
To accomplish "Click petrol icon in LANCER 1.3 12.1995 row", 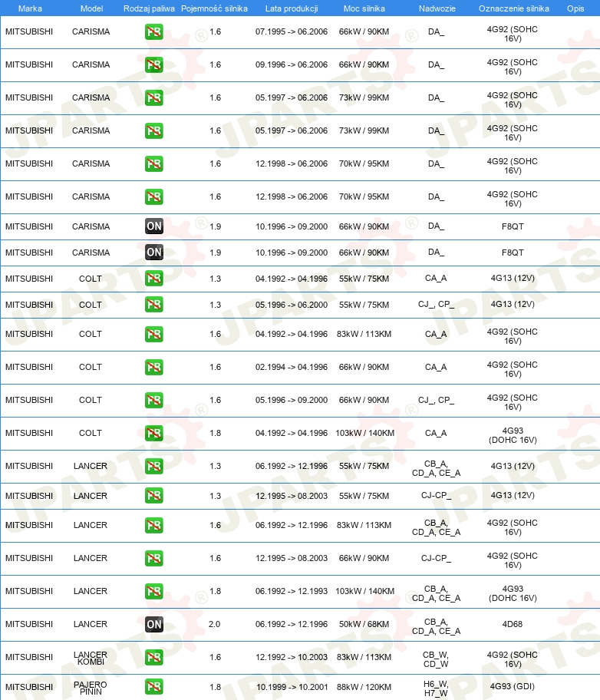I will point(154,496).
